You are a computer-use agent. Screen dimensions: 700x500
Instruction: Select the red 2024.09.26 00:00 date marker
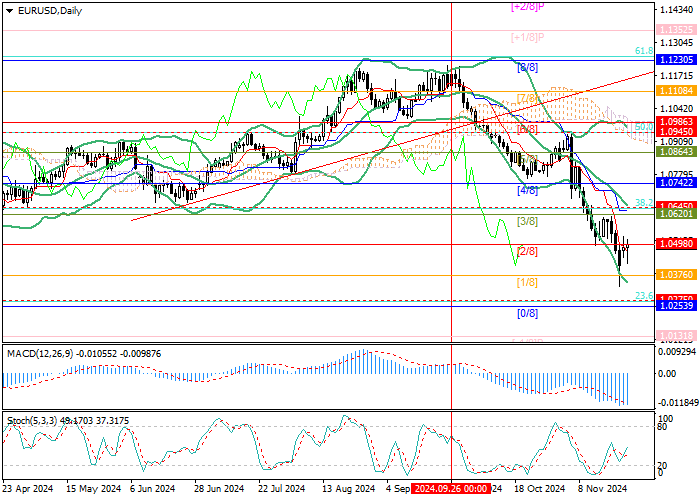pos(451,488)
